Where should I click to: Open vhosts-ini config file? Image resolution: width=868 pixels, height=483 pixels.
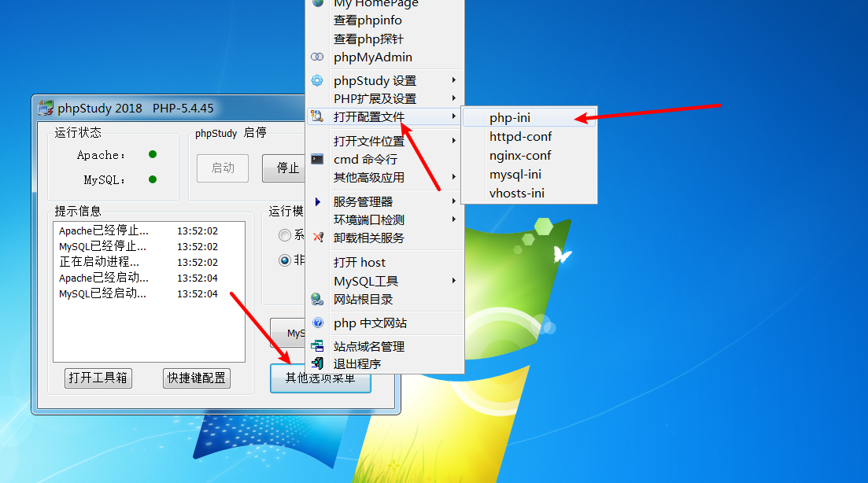(529, 193)
